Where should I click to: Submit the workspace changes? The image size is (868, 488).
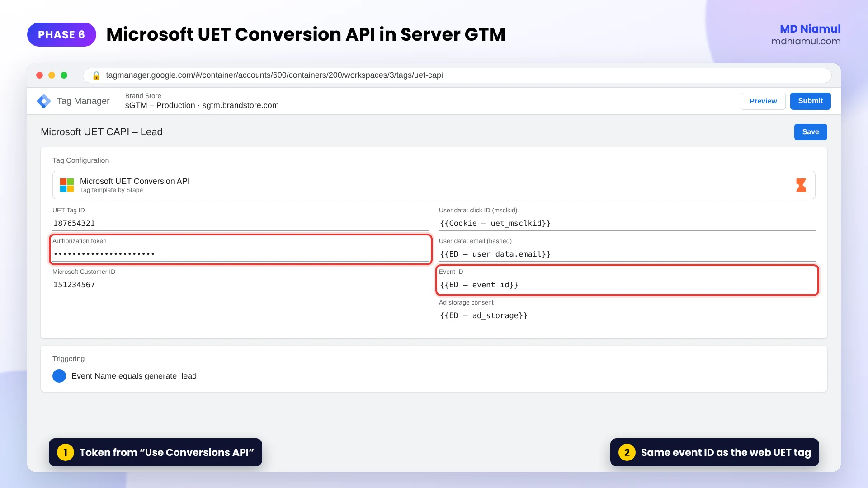pyautogui.click(x=810, y=101)
